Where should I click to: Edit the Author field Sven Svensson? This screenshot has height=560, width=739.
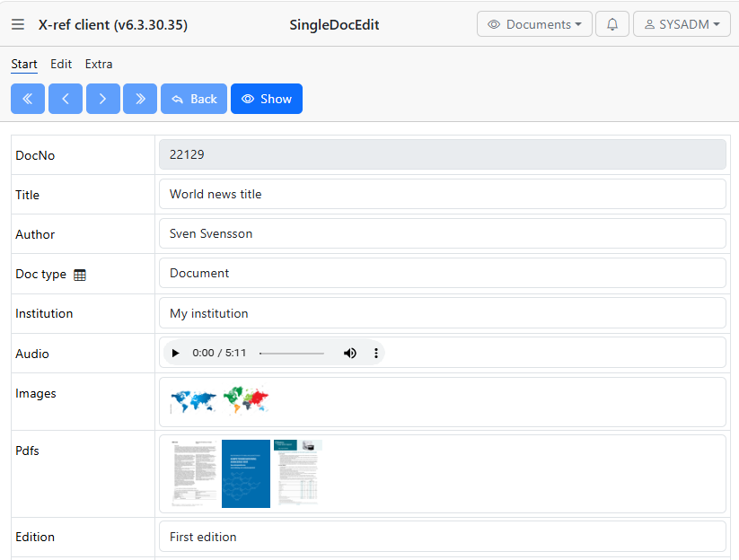tap(442, 233)
